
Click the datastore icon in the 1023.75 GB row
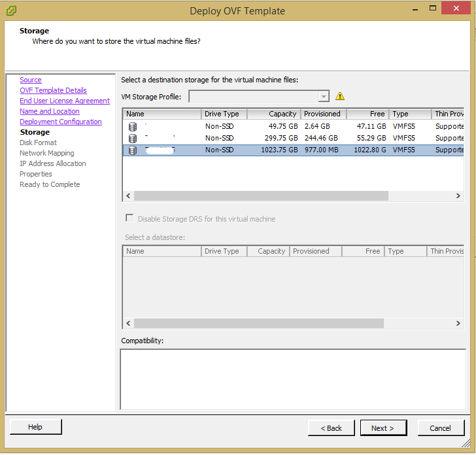click(x=133, y=150)
